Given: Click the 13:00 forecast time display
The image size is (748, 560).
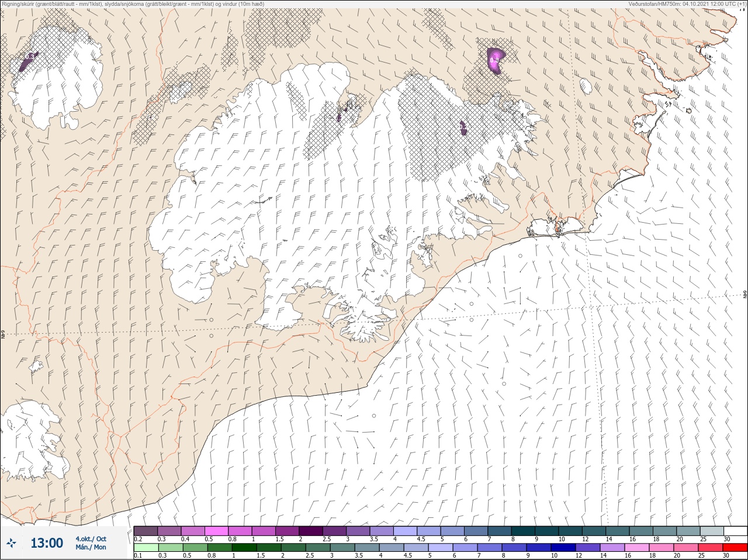Looking at the screenshot, I should click(47, 543).
